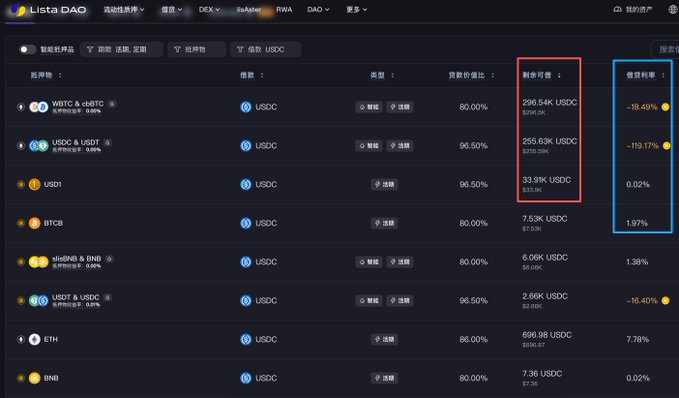The image size is (679, 398).
Task: Sort by the 抵押物 column header
Action: (46, 75)
